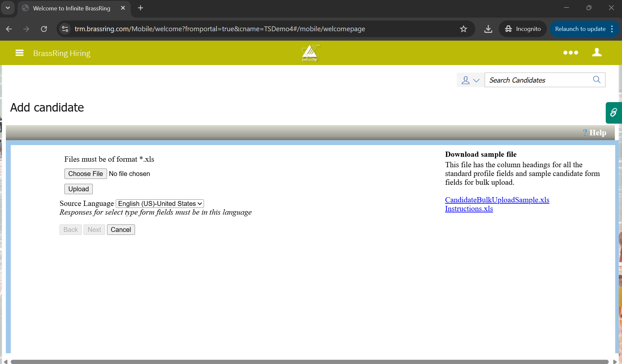Screen dimensions: 622x364
Task: Open browser downloads icon
Action: click(x=488, y=29)
